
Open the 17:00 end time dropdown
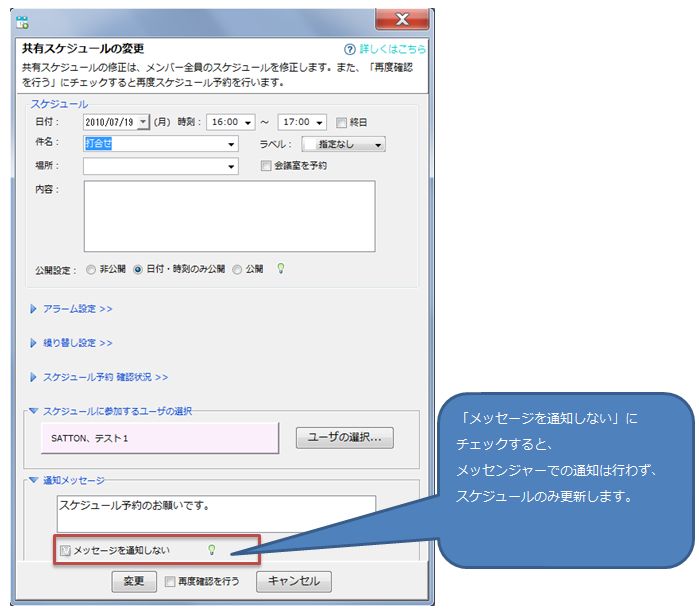coord(319,122)
